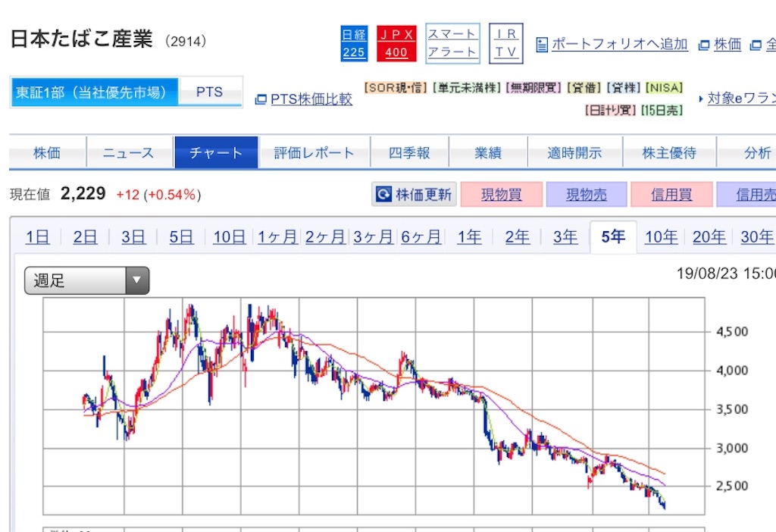Image resolution: width=776 pixels, height=532 pixels.
Task: Open the 株価 tab in navigation bar
Action: (x=47, y=152)
